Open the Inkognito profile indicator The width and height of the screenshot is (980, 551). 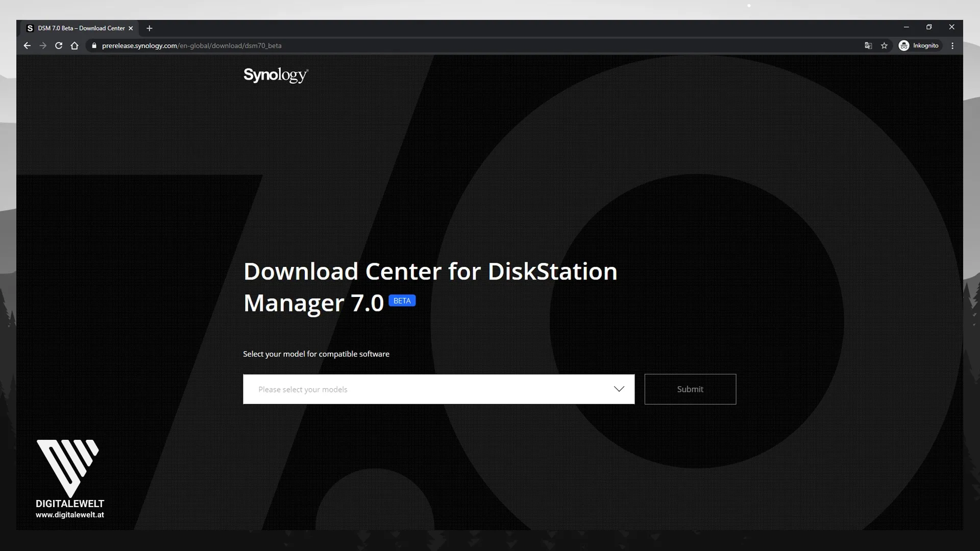click(919, 46)
